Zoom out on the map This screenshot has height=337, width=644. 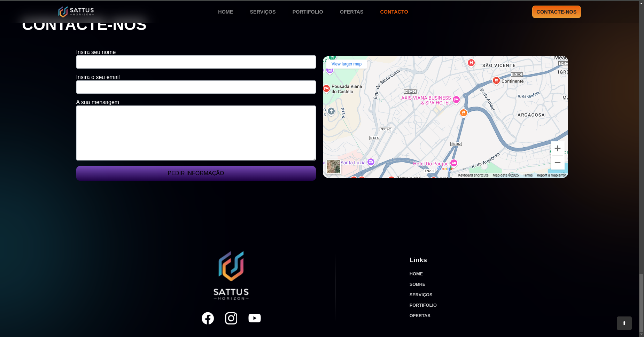pos(558,163)
